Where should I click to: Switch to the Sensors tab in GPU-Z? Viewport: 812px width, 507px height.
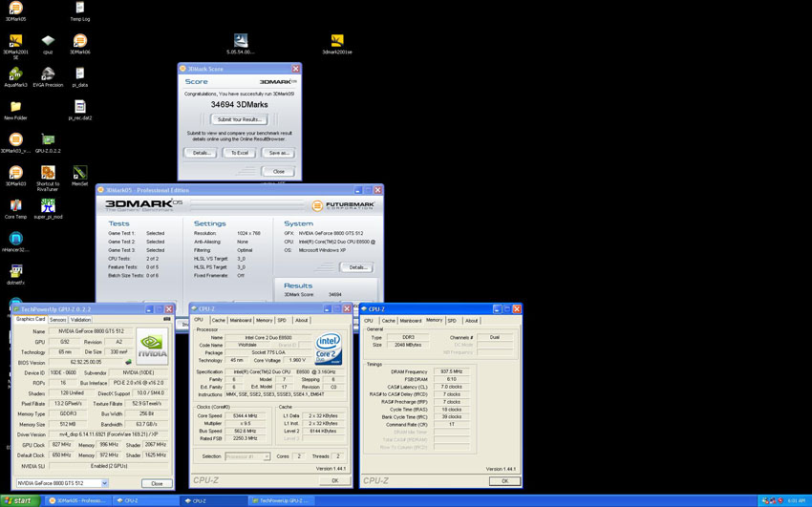coord(58,320)
